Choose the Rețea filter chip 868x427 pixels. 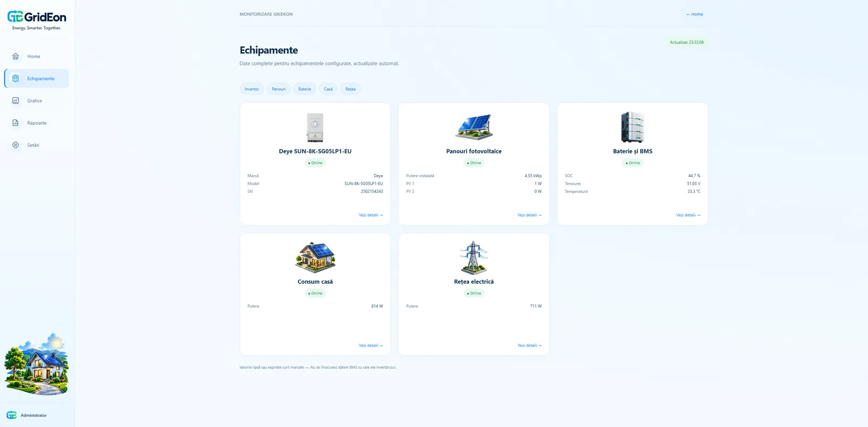click(x=350, y=89)
